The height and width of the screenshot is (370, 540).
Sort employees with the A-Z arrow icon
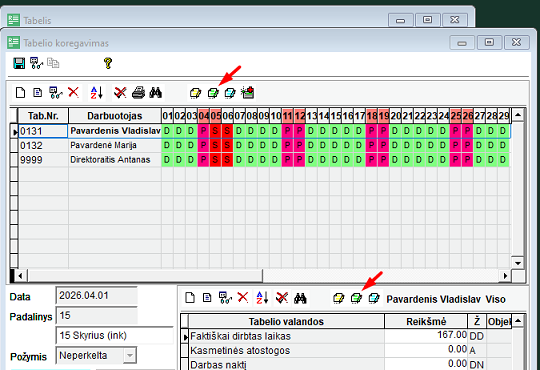coord(96,93)
